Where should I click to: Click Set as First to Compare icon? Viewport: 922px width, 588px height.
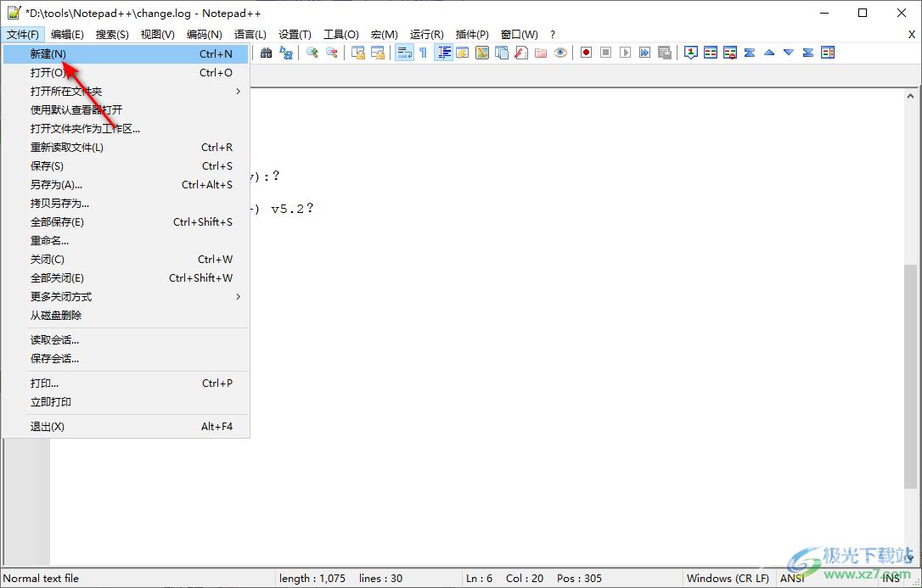pyautogui.click(x=691, y=53)
